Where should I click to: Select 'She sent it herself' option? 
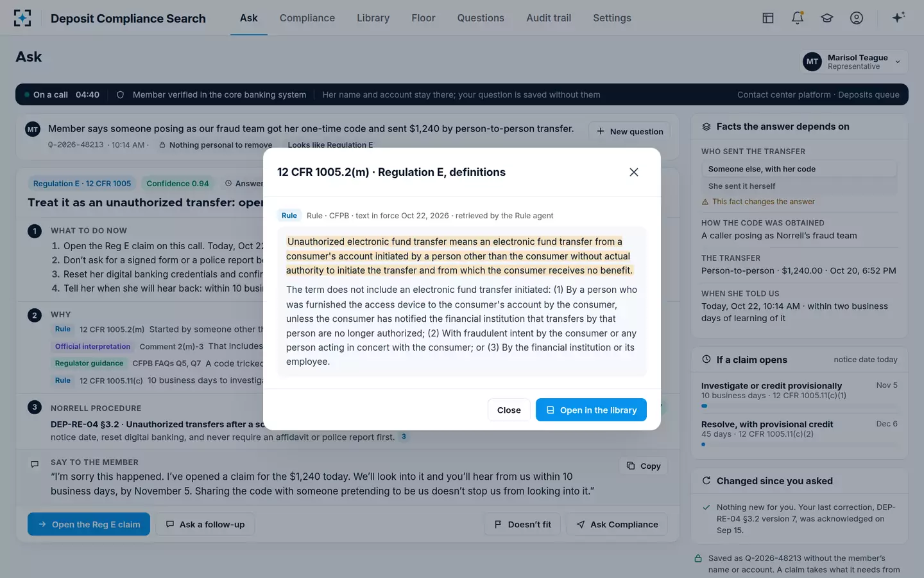799,186
